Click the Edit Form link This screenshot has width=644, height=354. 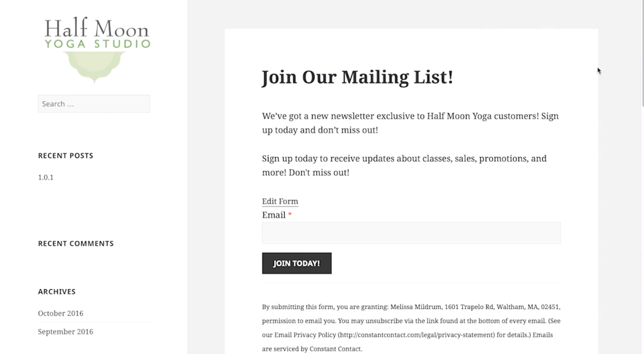280,201
